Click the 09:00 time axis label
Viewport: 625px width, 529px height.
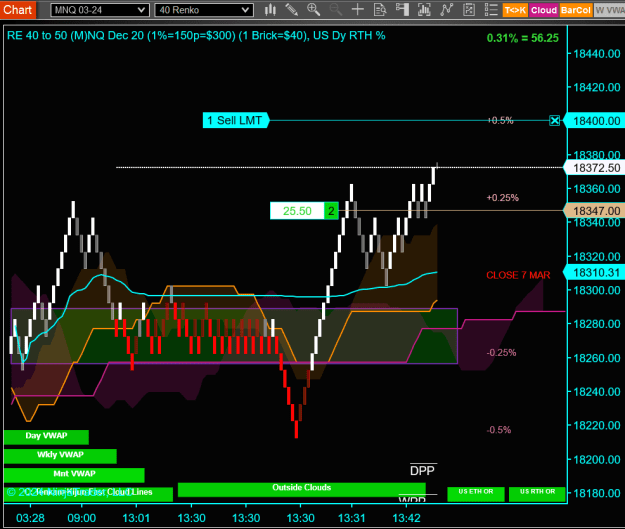point(82,518)
